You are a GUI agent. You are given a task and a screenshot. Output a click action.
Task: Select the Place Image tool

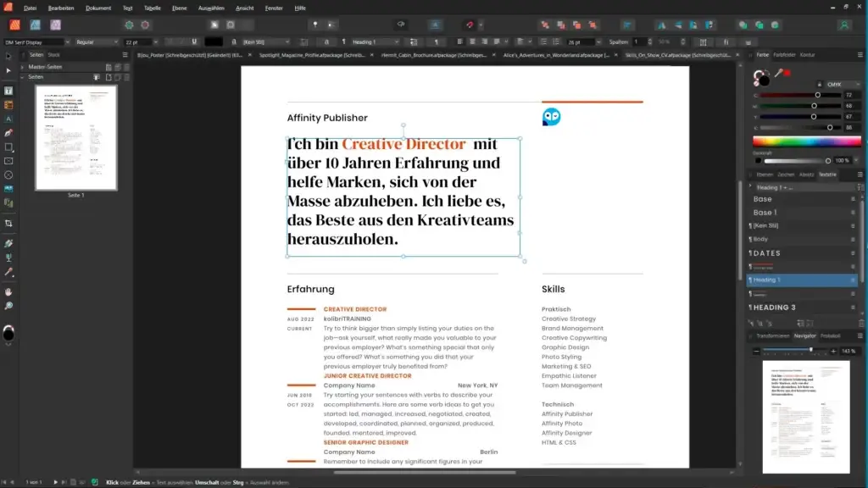pos(8,189)
